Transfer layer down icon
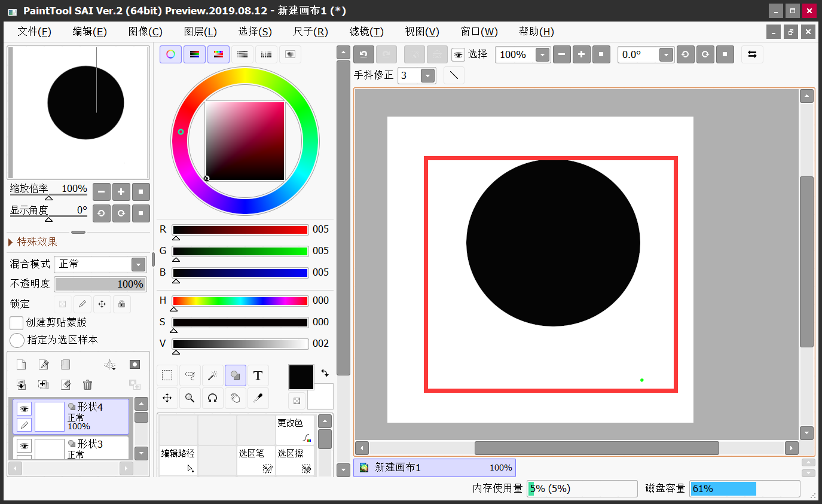 [x=21, y=385]
